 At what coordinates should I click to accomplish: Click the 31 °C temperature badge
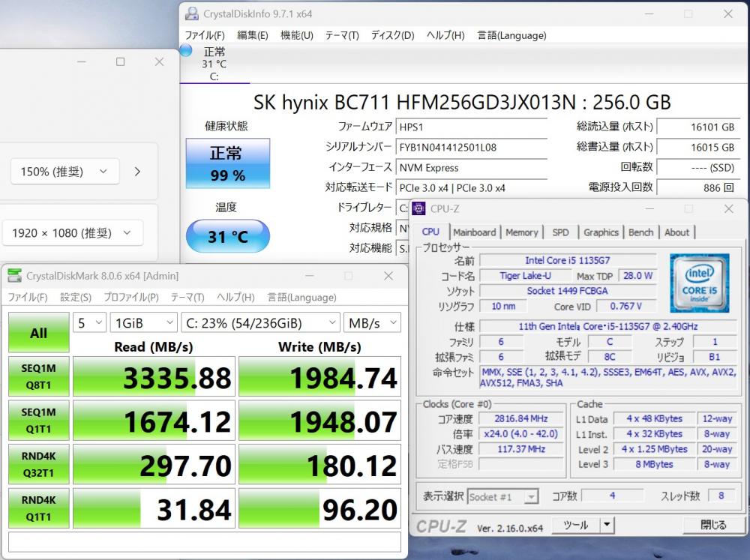click(227, 237)
